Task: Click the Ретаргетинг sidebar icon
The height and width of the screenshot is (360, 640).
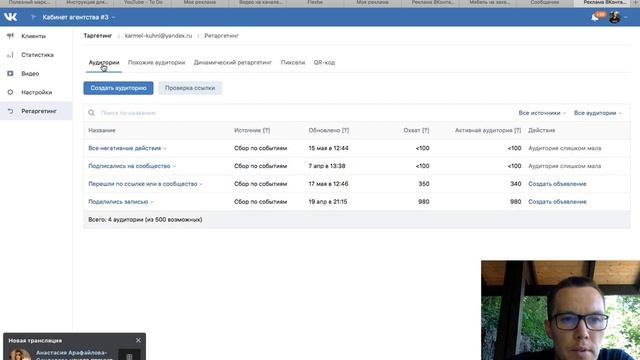Action: [10, 111]
